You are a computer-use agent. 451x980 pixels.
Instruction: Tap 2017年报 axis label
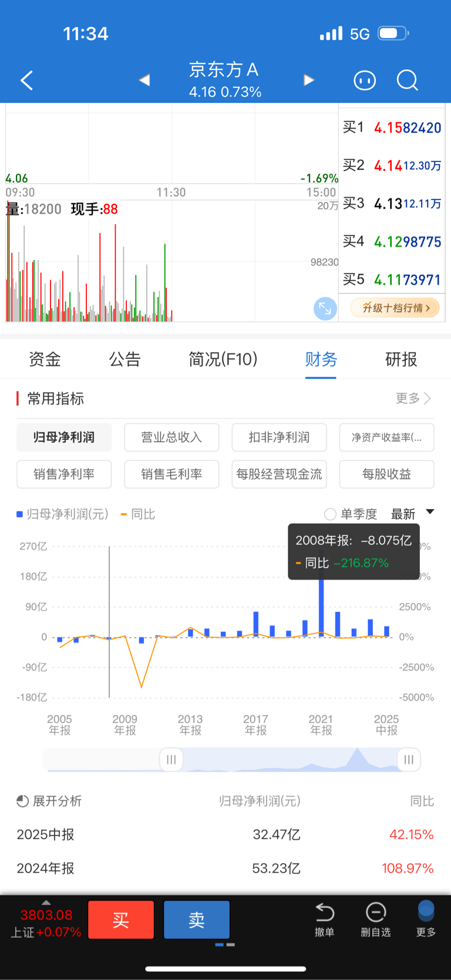[255, 725]
